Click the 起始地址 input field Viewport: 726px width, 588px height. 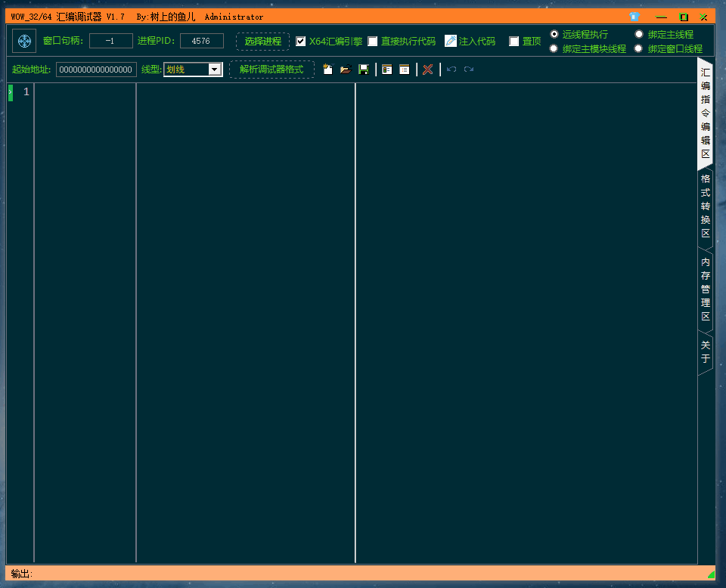(x=96, y=70)
